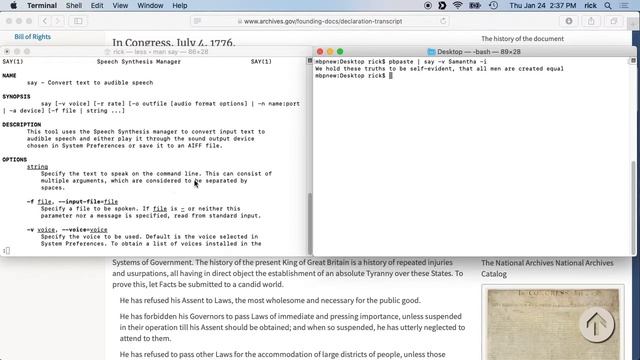Click the user name rick in menu bar

[590, 5]
